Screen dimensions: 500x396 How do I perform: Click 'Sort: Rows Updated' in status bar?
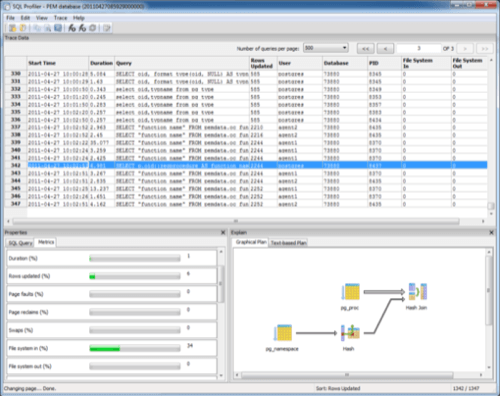[338, 388]
